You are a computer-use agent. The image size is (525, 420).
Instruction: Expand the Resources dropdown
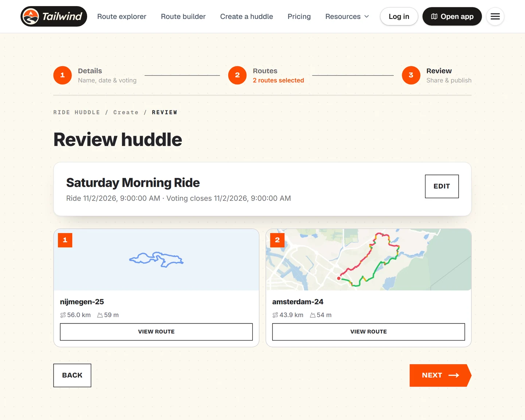(347, 16)
